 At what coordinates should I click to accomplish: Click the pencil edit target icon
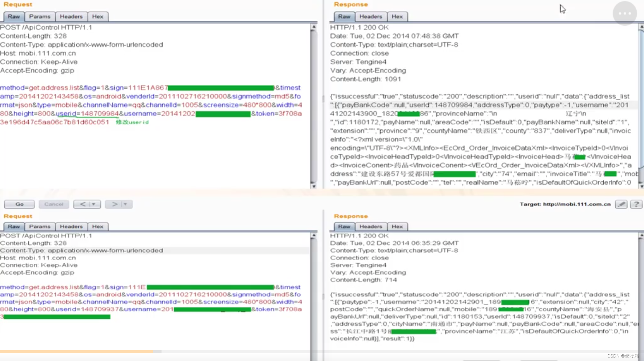[x=621, y=204]
